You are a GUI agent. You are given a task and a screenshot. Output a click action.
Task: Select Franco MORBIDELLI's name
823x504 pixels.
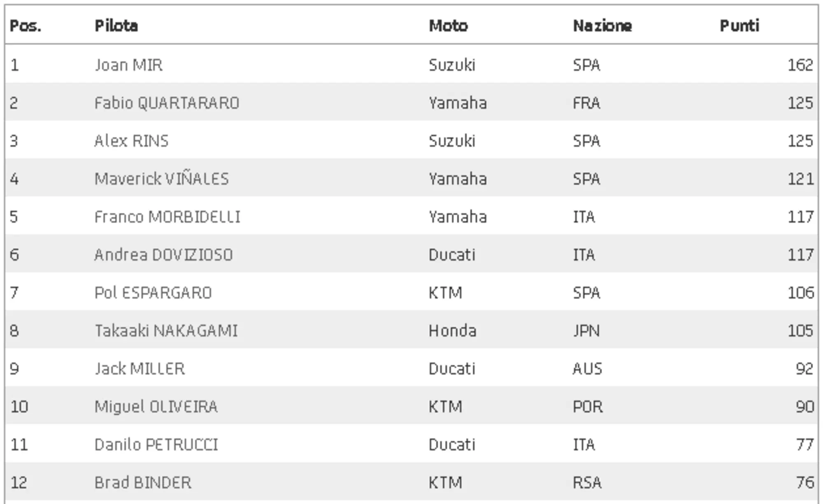click(x=167, y=217)
